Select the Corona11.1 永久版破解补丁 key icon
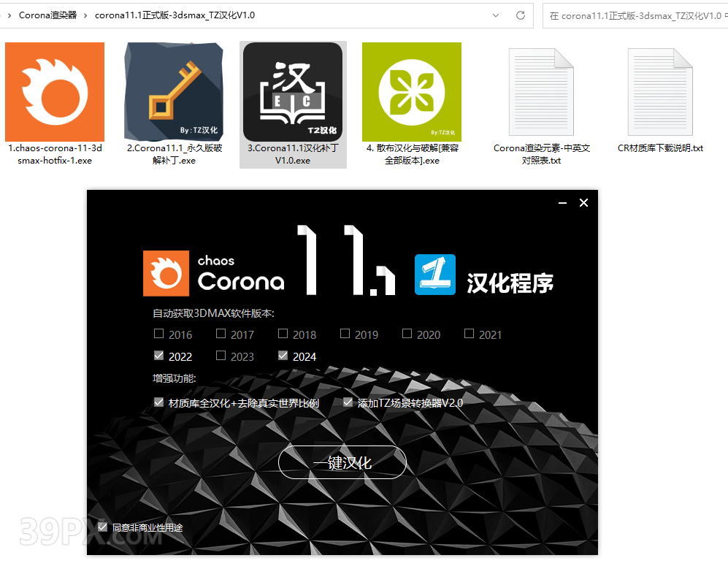Screen dimensions: 728x566 click(x=174, y=92)
